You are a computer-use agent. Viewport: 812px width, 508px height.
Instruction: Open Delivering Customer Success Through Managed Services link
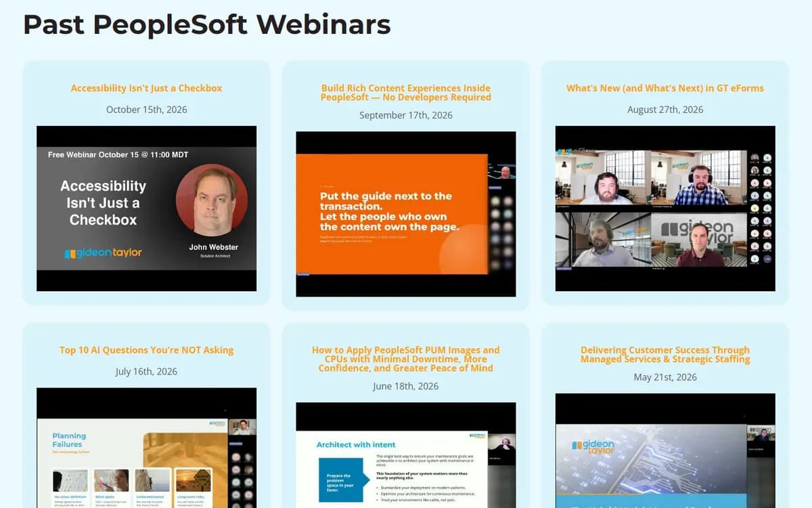click(665, 355)
